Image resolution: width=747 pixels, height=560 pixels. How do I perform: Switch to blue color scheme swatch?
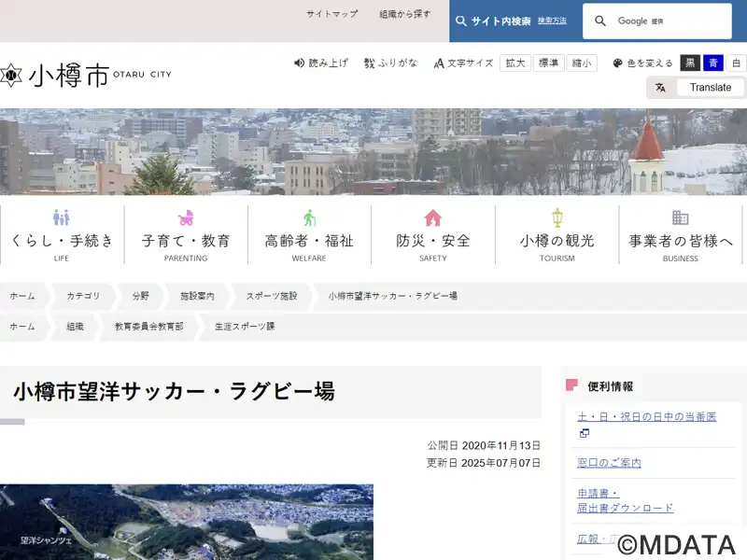713,63
